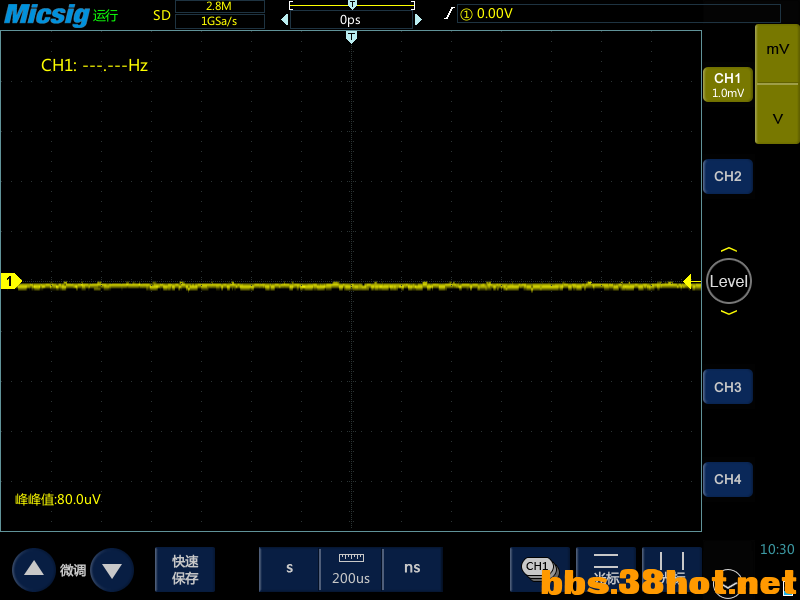Screen dimensions: 800x600
Task: Tap the trigger position T marker
Action: [x=351, y=37]
